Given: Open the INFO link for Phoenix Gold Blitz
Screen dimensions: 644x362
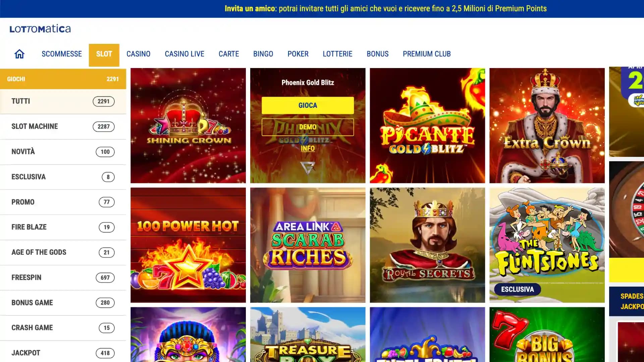Looking at the screenshot, I should coord(308,148).
